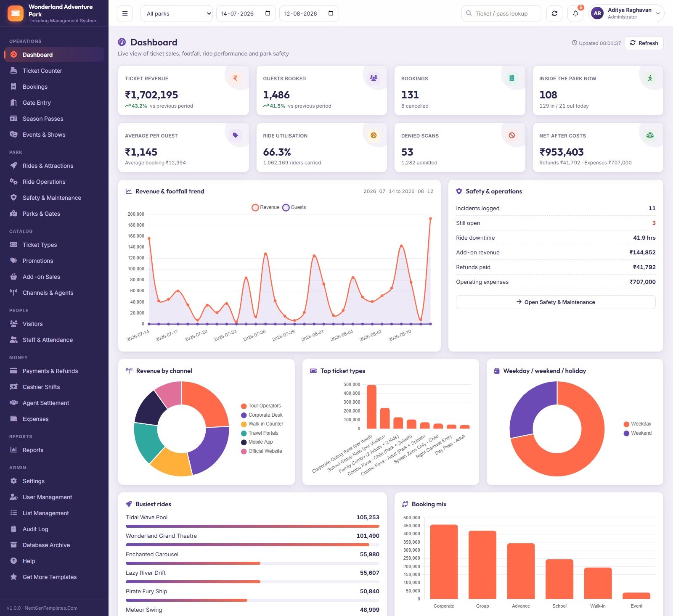The width and height of the screenshot is (673, 616).
Task: Open Payments & Refunds page
Action: [54, 371]
